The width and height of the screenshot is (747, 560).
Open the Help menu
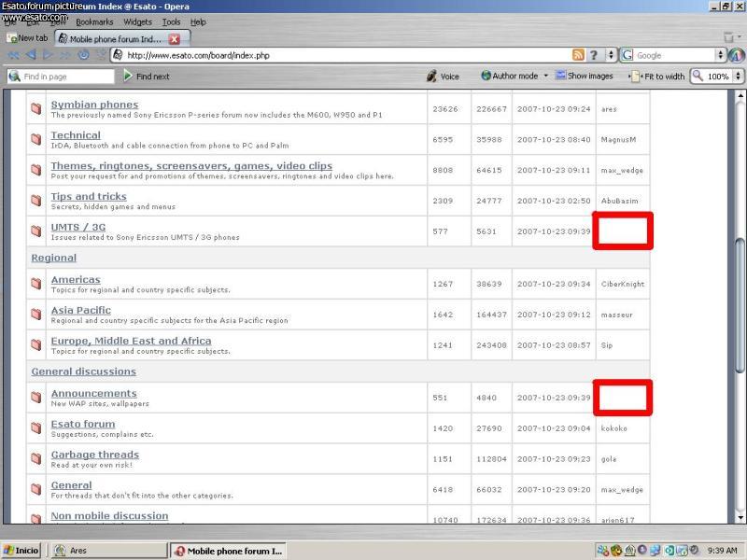[198, 21]
